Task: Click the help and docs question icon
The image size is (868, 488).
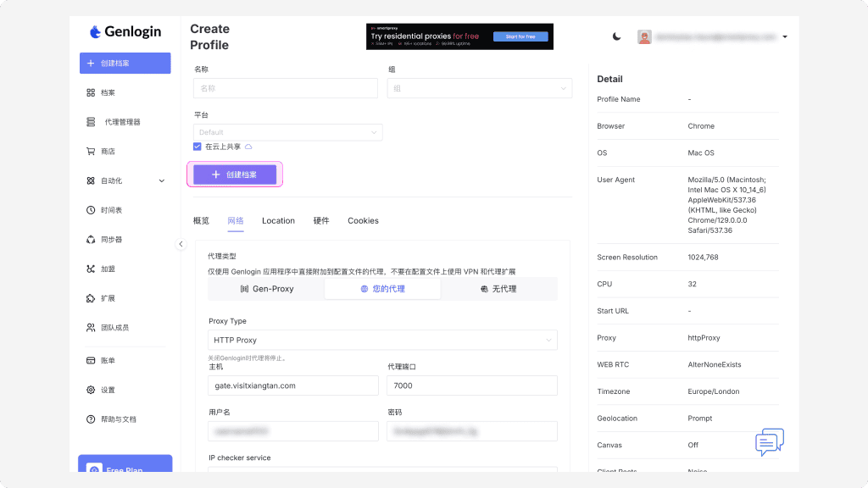Action: (x=91, y=419)
